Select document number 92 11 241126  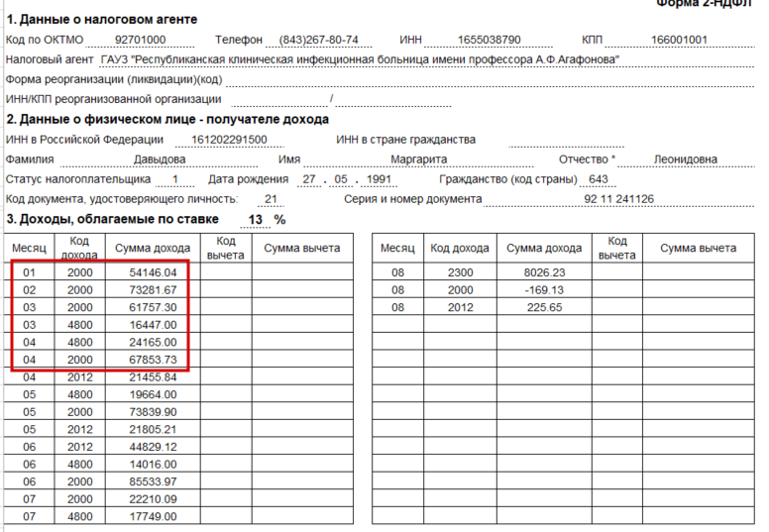tap(619, 199)
